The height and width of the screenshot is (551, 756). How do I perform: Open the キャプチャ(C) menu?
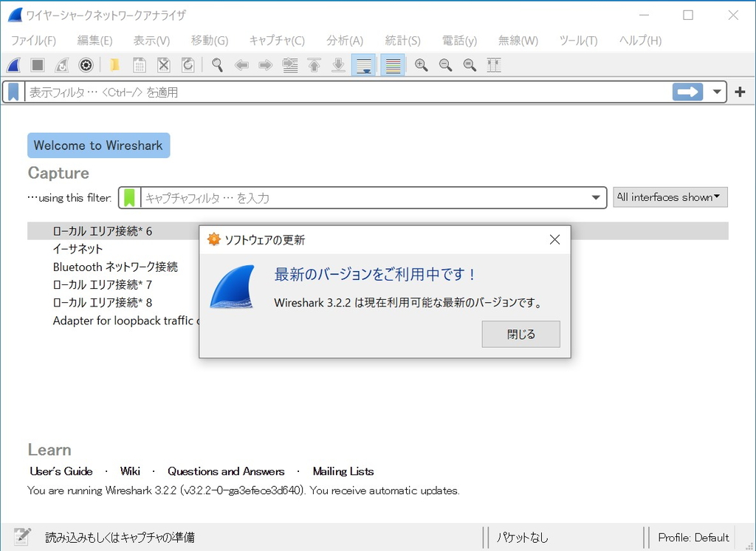[x=277, y=41]
